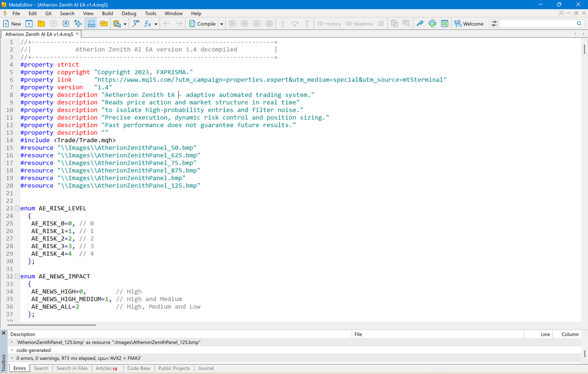
Task: Close the Atherion Zenith AI EA v1.4.mq5 tab
Action: coord(77,34)
